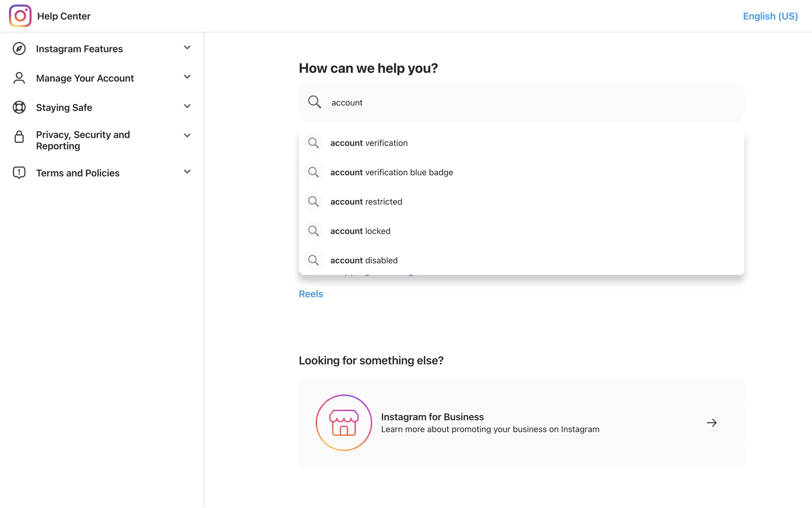Click the exclamation bubble icon for Terms
This screenshot has width=812, height=508.
[19, 173]
